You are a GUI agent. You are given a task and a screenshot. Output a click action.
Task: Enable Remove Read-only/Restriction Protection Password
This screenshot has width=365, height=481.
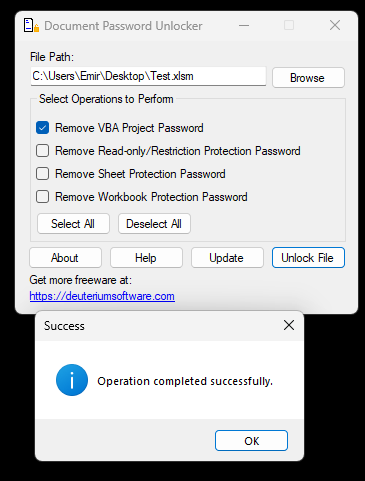point(43,151)
